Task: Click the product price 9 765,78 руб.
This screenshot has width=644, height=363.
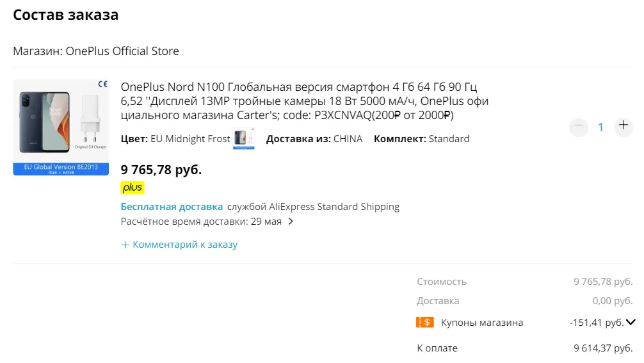Action: tap(161, 170)
